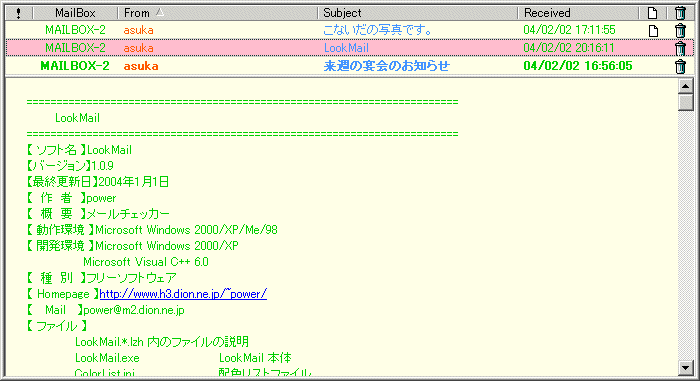Sort by the MailBox column header

(75, 13)
